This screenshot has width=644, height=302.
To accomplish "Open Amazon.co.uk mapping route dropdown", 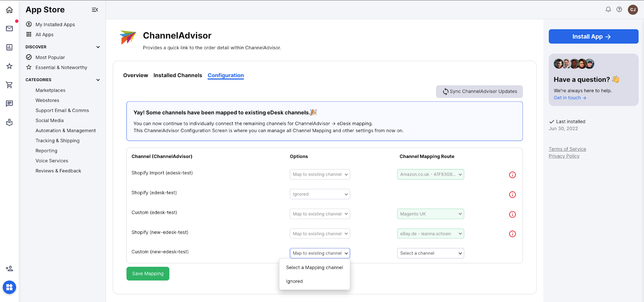I will [x=431, y=174].
